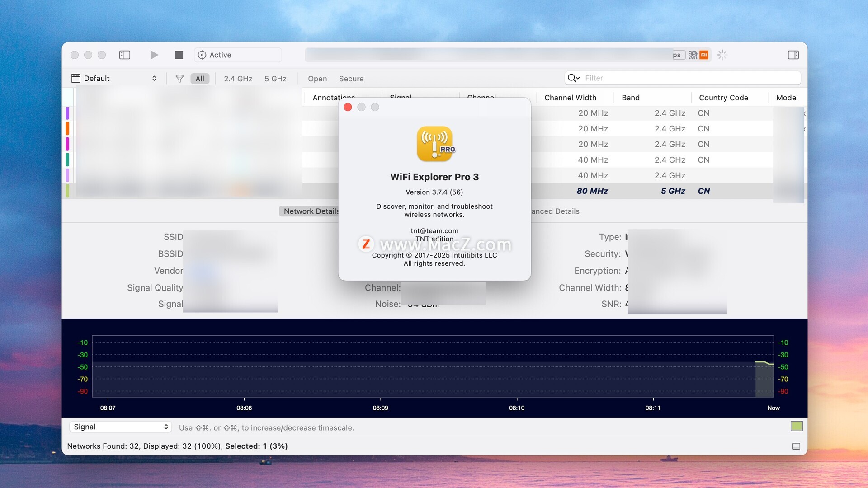Filter networks by 5 GHz
This screenshot has width=868, height=488.
[x=275, y=79]
